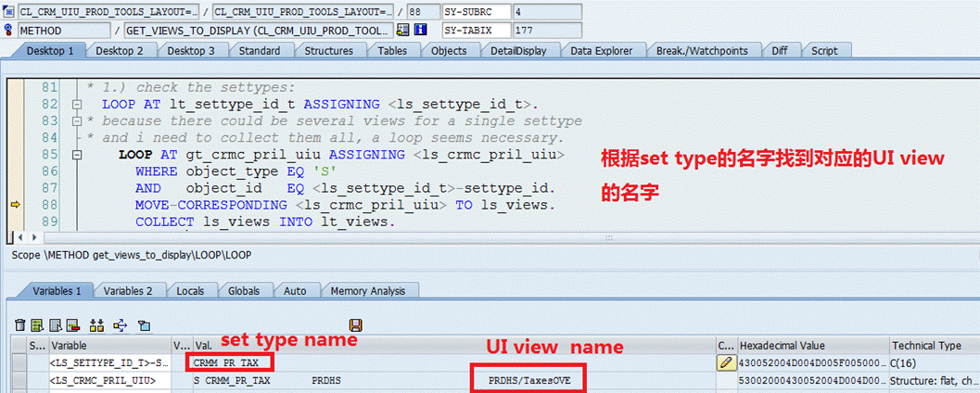
Task: Click the list icon with red minus
Action: (73, 325)
